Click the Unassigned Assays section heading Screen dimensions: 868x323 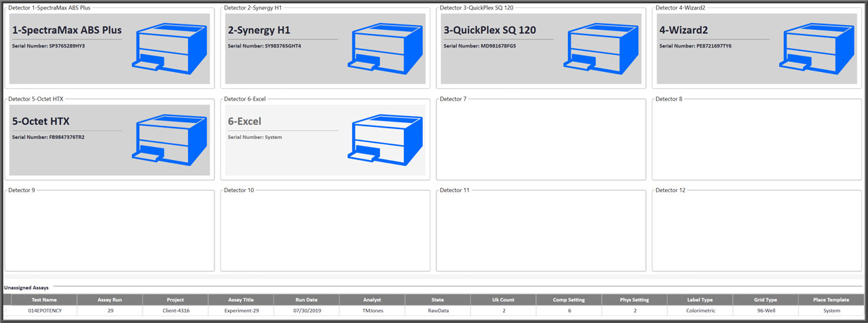(x=26, y=288)
